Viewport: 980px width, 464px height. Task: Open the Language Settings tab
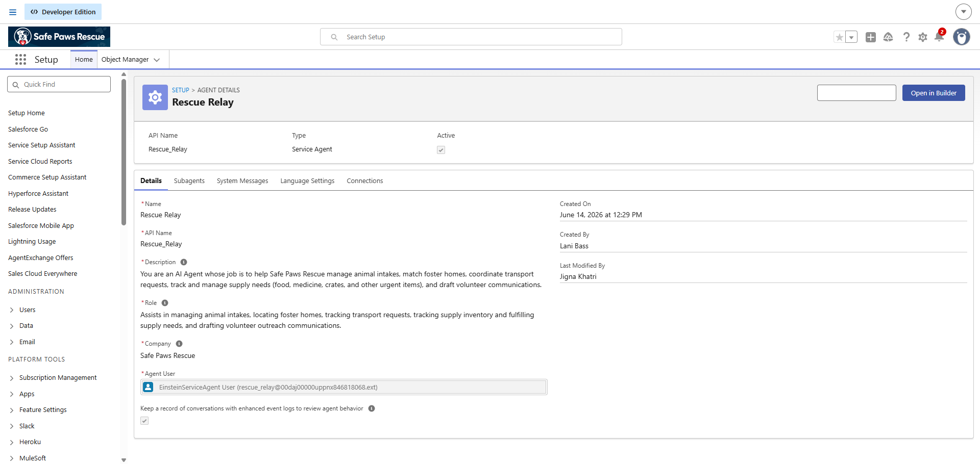coord(307,181)
